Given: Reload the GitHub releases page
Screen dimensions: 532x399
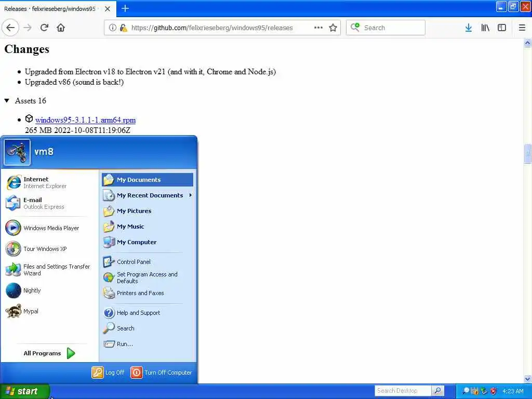Looking at the screenshot, I should [x=44, y=28].
